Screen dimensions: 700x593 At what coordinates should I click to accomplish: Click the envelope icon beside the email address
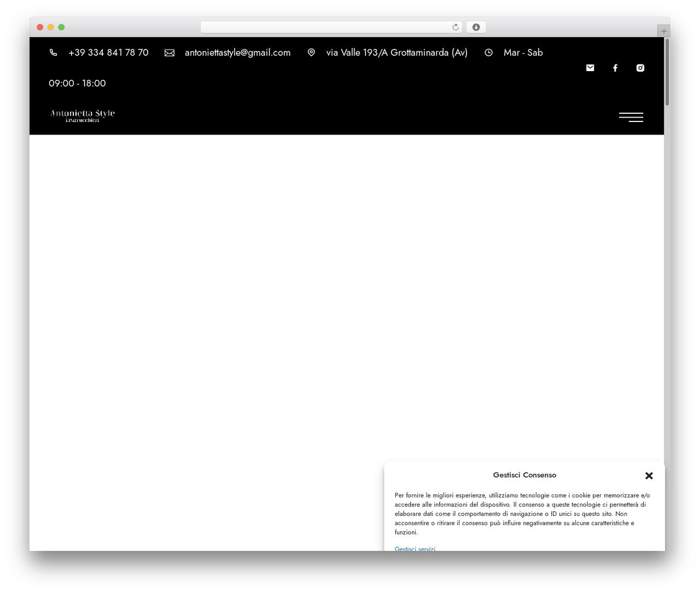click(170, 53)
